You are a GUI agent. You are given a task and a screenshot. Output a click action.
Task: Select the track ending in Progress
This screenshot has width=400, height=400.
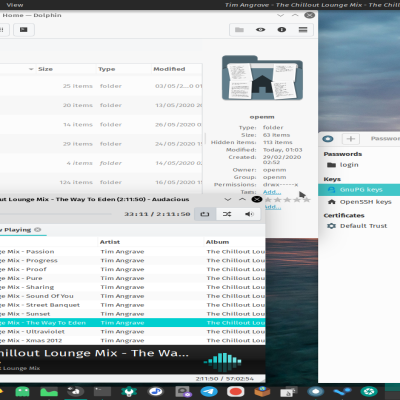coord(133,260)
